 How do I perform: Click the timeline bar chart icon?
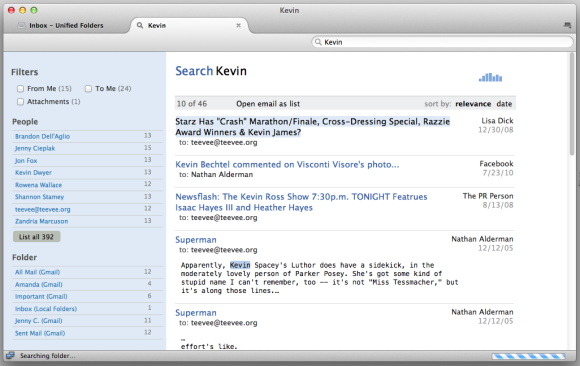click(490, 77)
